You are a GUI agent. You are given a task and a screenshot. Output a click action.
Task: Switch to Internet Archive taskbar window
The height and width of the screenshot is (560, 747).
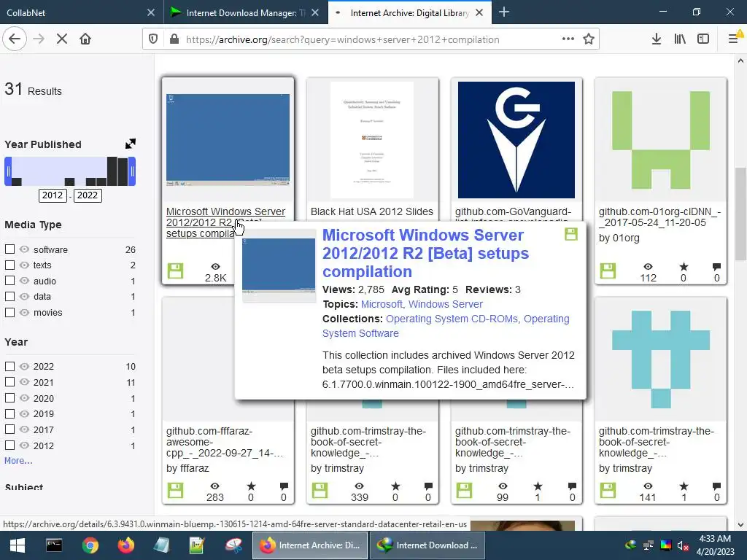(310, 545)
